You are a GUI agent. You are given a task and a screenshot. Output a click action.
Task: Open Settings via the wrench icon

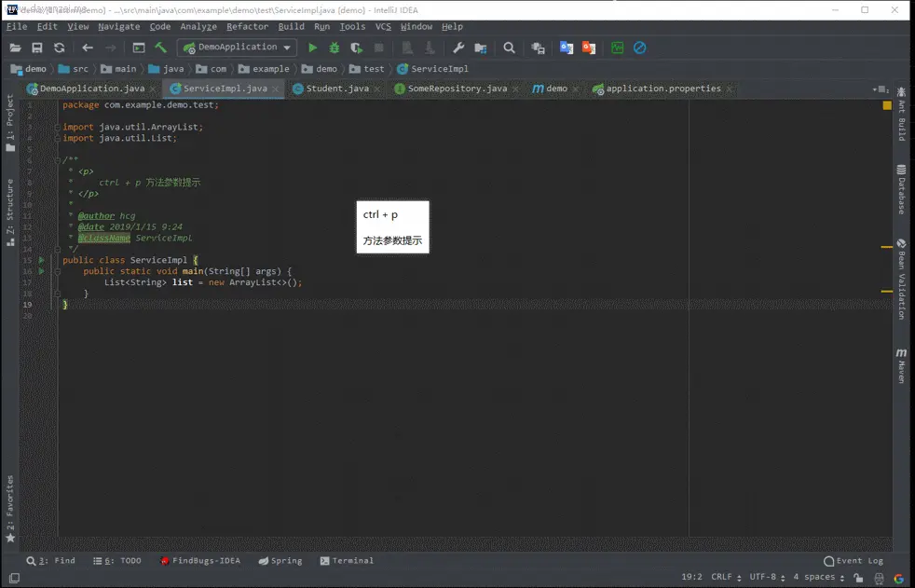[458, 48]
